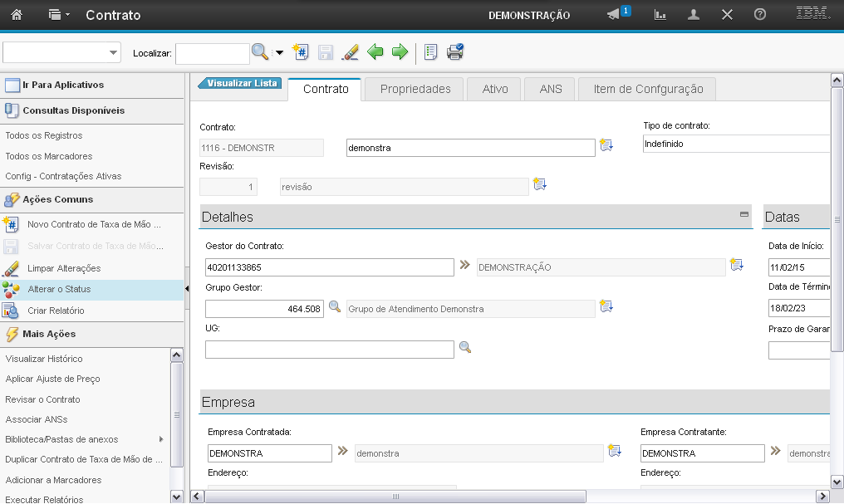Go to previous record green arrow

point(375,52)
